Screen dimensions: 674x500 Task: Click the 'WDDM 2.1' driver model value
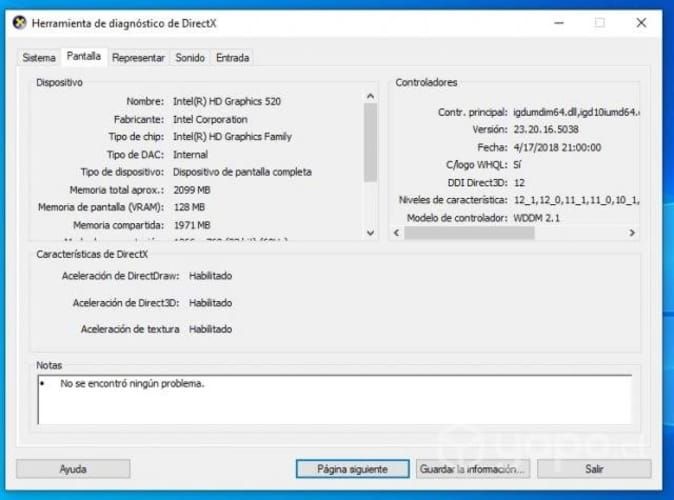[x=536, y=218]
